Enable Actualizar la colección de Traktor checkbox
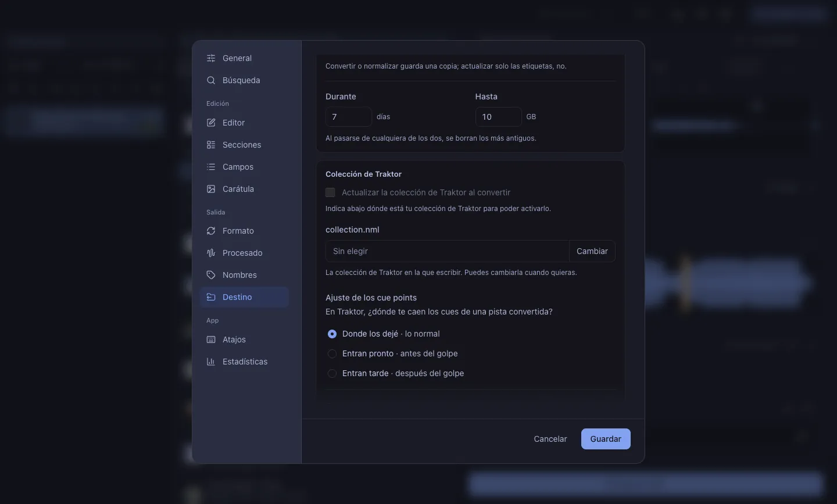This screenshot has width=837, height=504. pyautogui.click(x=330, y=192)
